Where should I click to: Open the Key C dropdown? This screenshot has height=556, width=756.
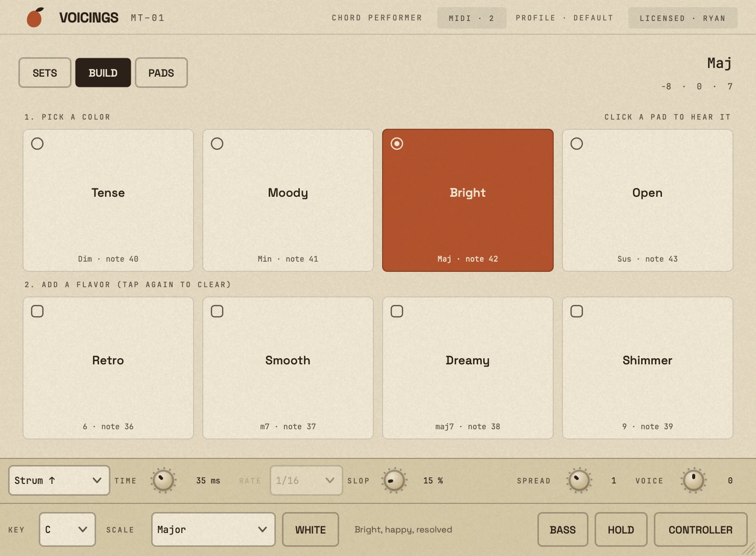[67, 529]
